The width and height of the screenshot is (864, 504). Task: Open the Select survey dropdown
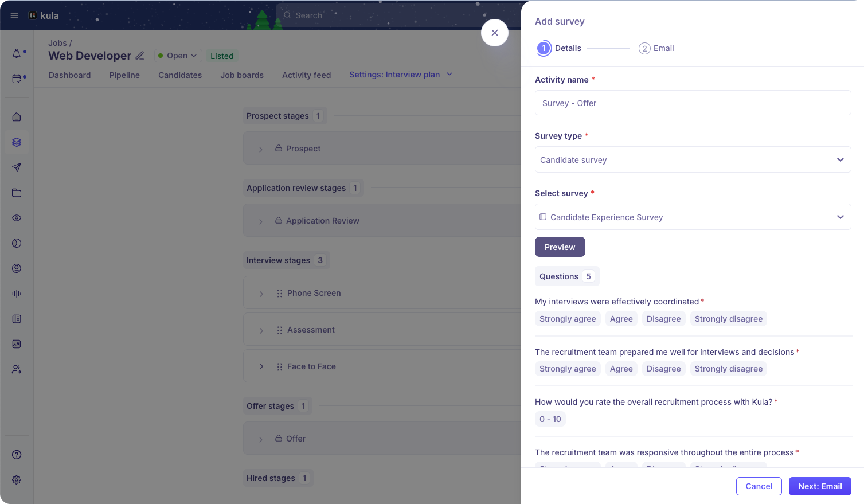pyautogui.click(x=693, y=217)
